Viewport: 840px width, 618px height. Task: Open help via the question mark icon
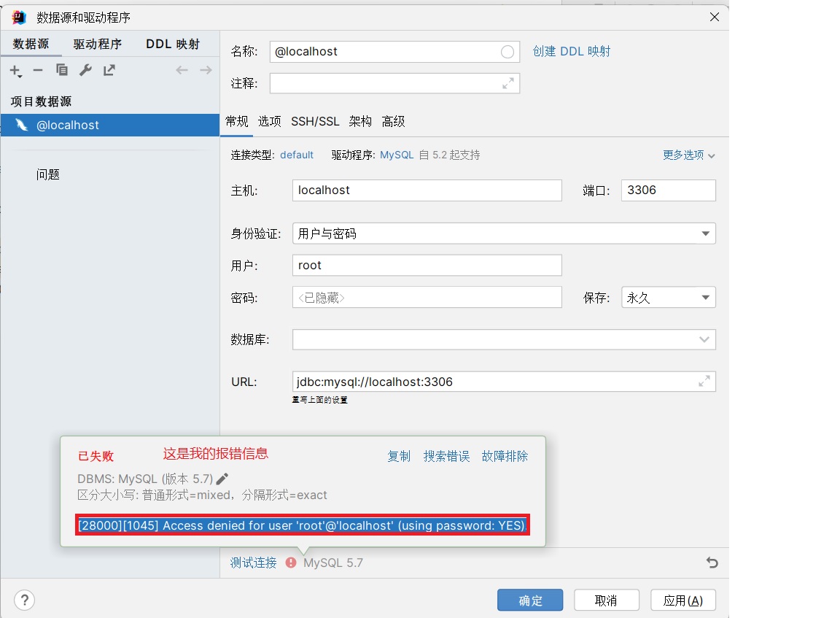[x=24, y=600]
